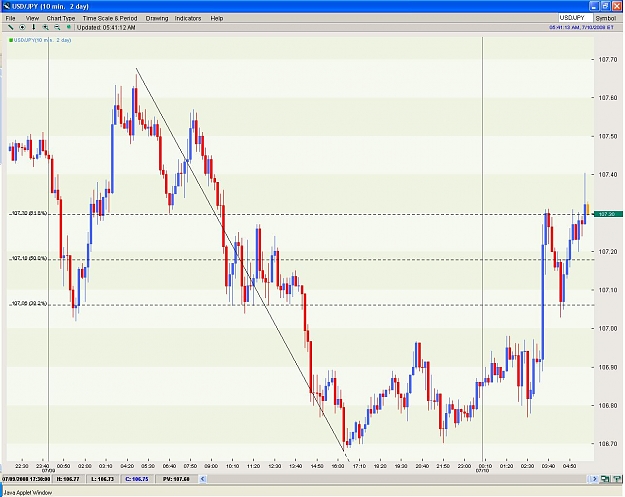Click the 107.30 (61.8%) Fibonacci label
This screenshot has width=625, height=497.
click(x=29, y=214)
